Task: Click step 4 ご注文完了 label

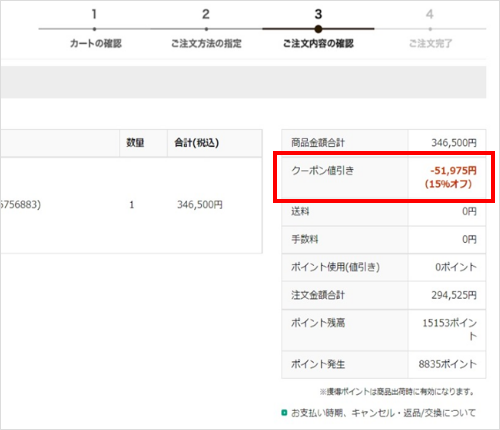Action: 430,43
